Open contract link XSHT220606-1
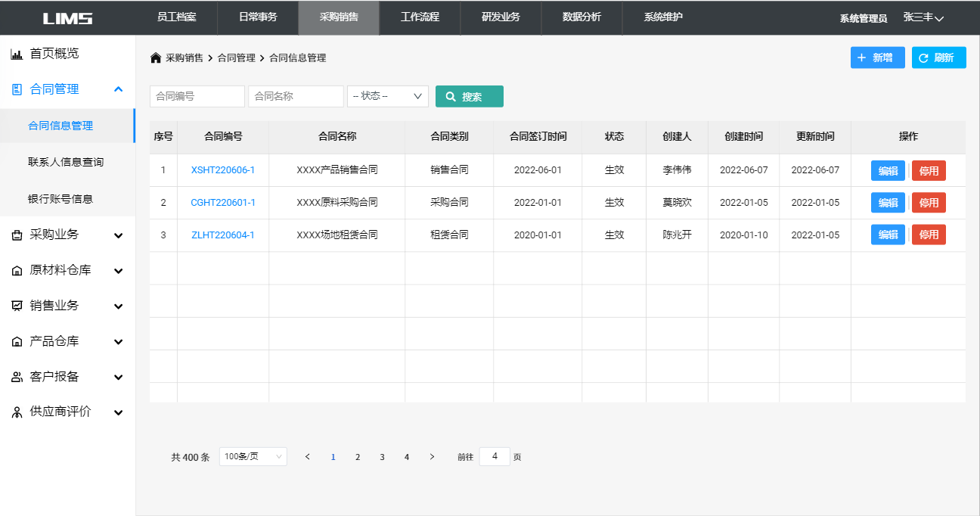Screen dimensions: 980x516 click(x=222, y=170)
